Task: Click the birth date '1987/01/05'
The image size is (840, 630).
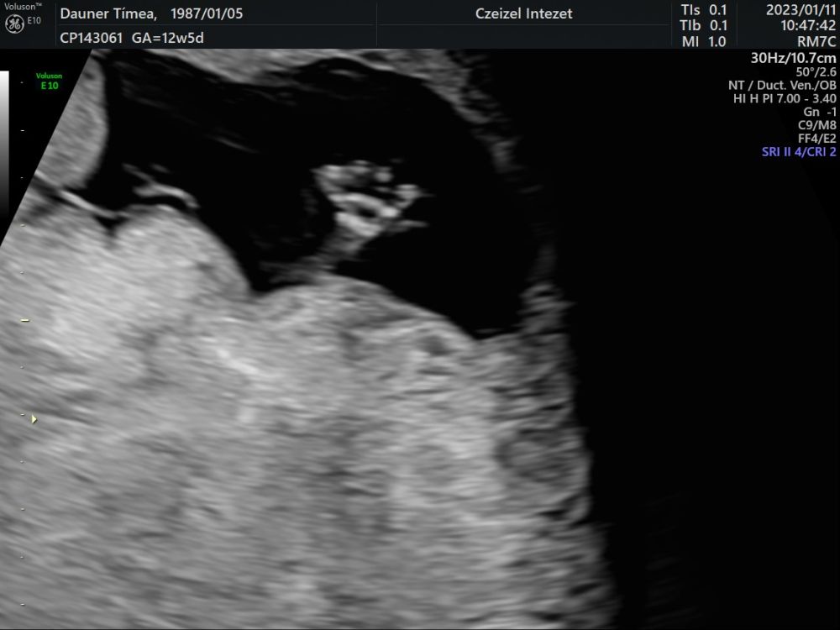Action: pyautogui.click(x=207, y=13)
